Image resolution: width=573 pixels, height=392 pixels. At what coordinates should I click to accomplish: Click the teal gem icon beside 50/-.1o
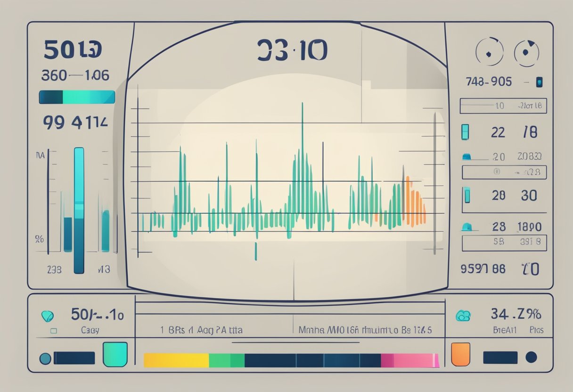[48, 316]
